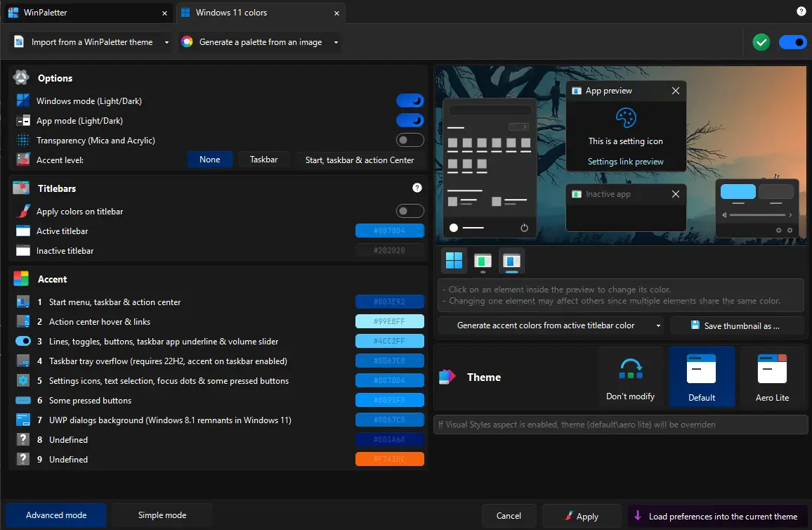Screen dimensions: 812x530
Task: Switch to Simple mode
Action: (162, 515)
